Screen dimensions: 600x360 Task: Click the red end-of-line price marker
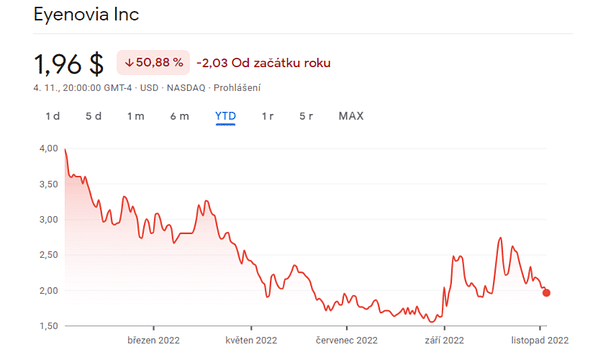click(546, 293)
